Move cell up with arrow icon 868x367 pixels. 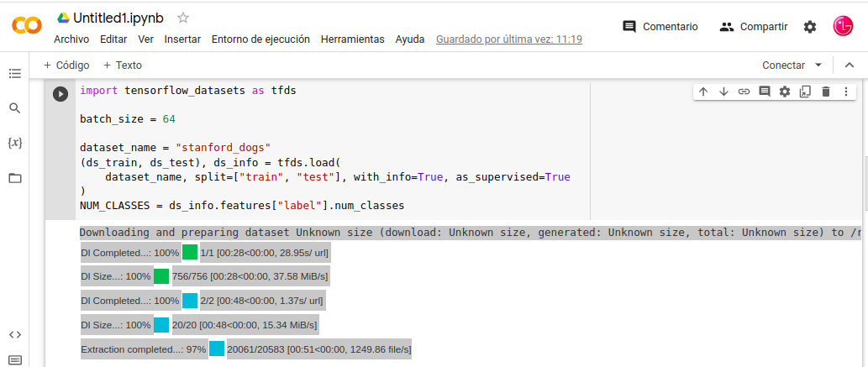(x=703, y=92)
